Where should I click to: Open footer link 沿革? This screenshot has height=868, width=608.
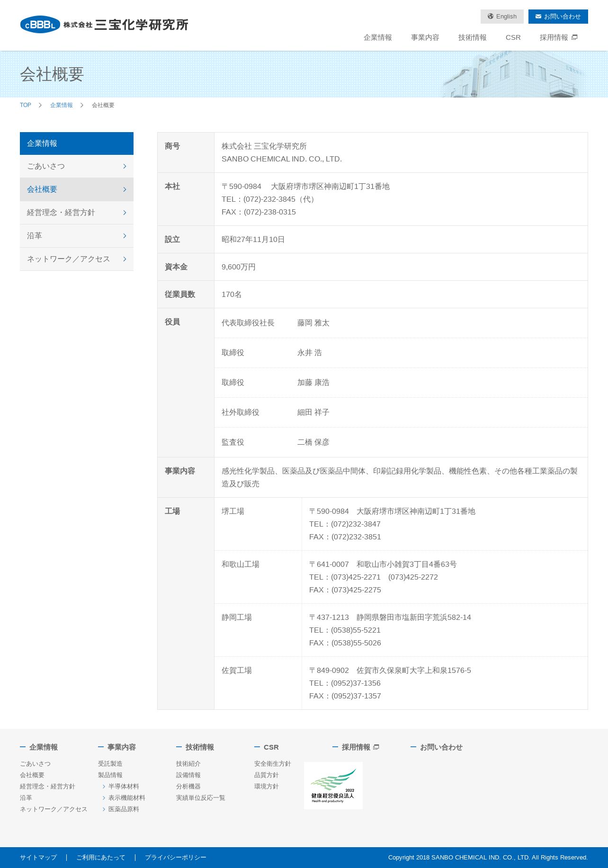(x=26, y=798)
